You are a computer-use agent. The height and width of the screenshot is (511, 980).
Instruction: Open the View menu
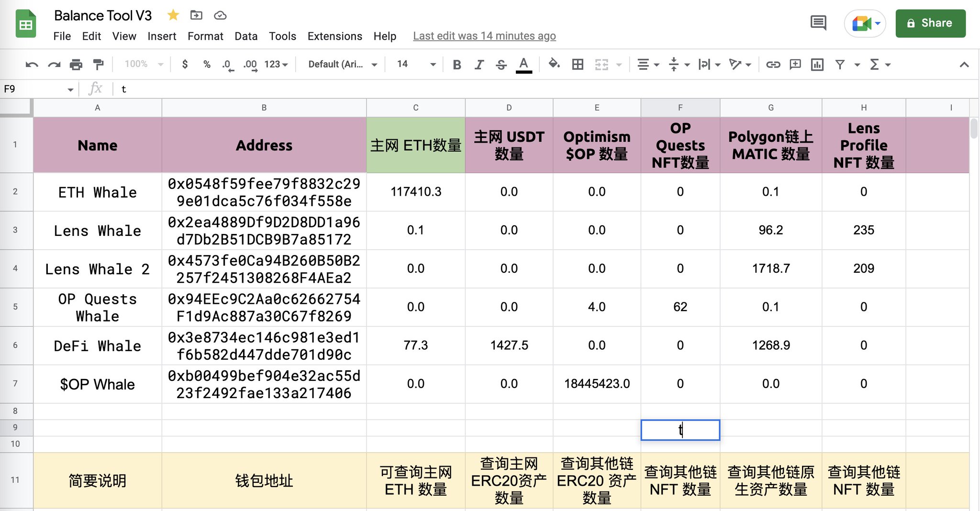tap(124, 36)
